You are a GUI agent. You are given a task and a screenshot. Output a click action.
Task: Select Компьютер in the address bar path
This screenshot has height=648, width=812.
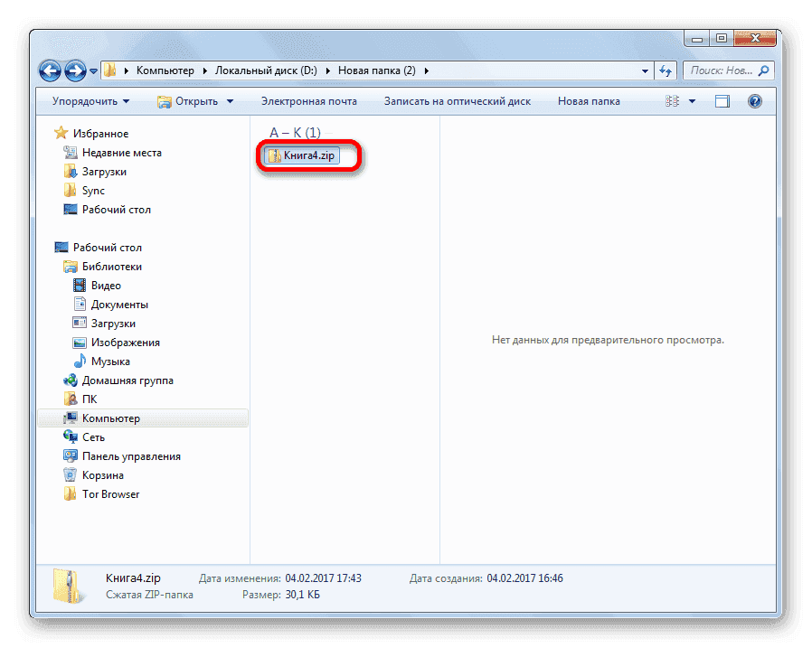[x=165, y=70]
